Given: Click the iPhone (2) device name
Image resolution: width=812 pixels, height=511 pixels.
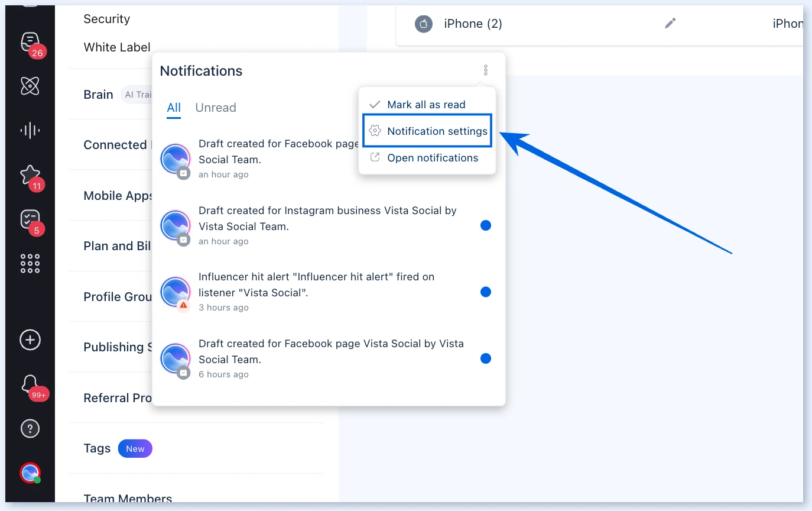Looking at the screenshot, I should (473, 24).
